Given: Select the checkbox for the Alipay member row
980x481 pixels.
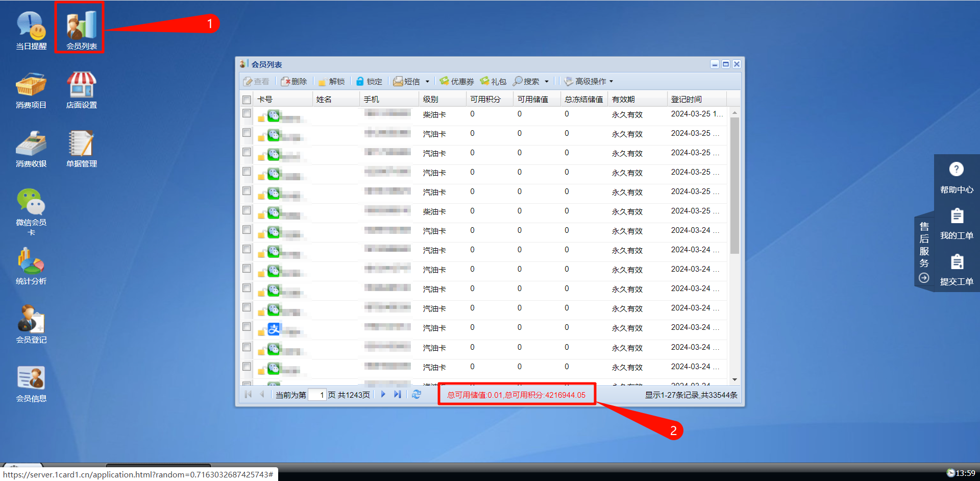Looking at the screenshot, I should 247,327.
